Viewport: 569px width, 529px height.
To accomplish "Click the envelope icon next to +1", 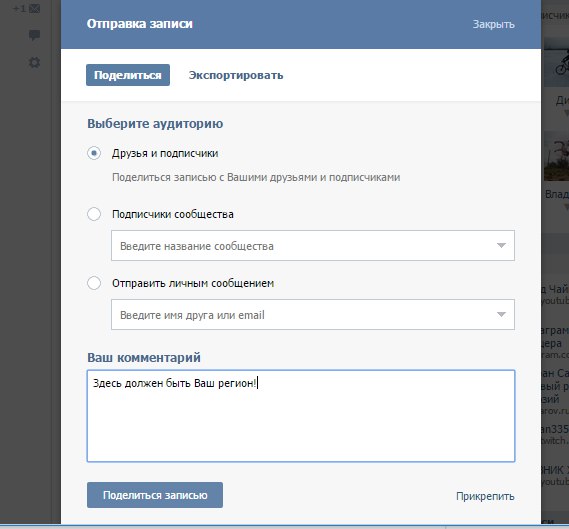I will tap(34, 8).
